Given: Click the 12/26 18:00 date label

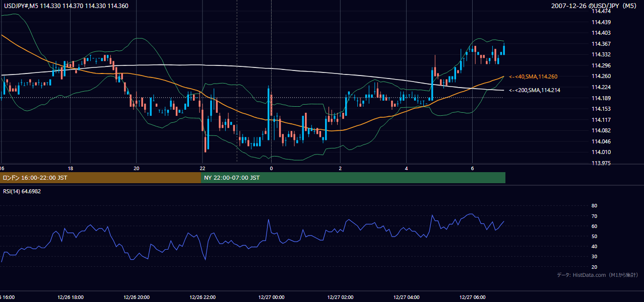Looking at the screenshot, I should tap(70, 297).
